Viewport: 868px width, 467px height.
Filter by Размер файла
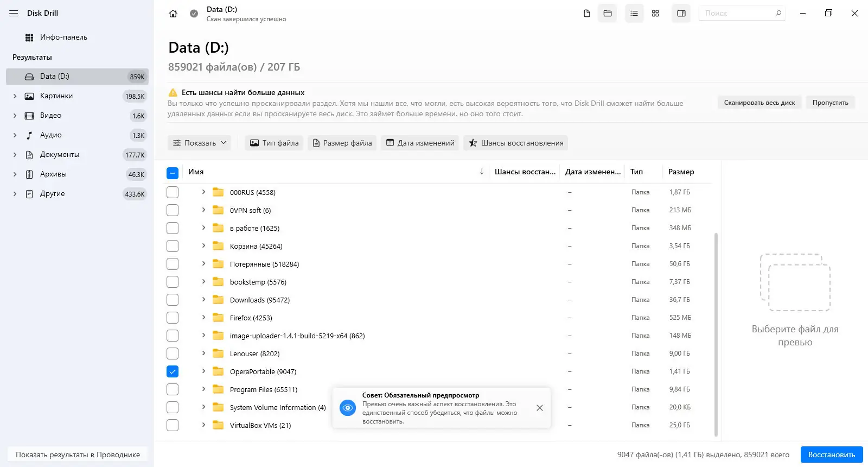(342, 143)
